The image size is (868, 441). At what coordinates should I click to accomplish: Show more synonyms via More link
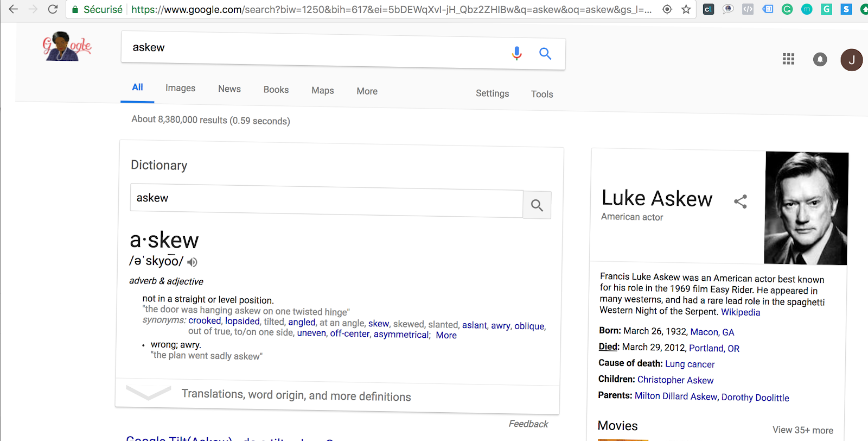(446, 335)
